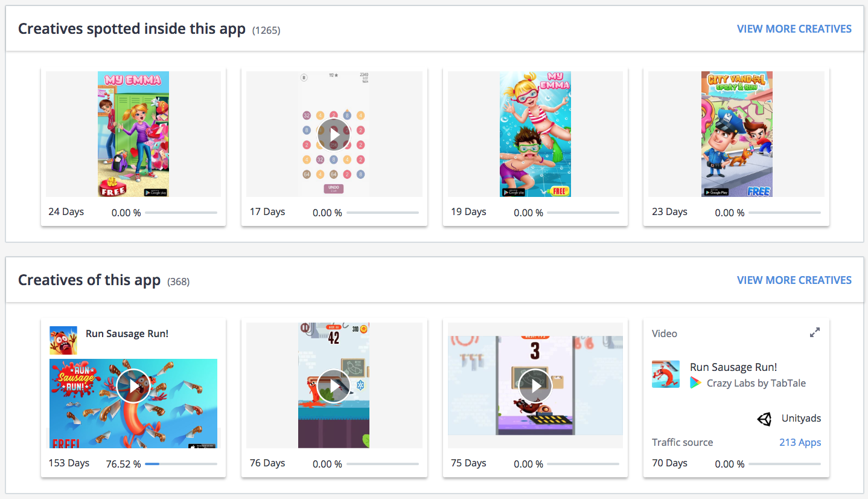Image resolution: width=868 pixels, height=499 pixels.
Task: Play the 76 Days gameplay video
Action: [x=334, y=385]
